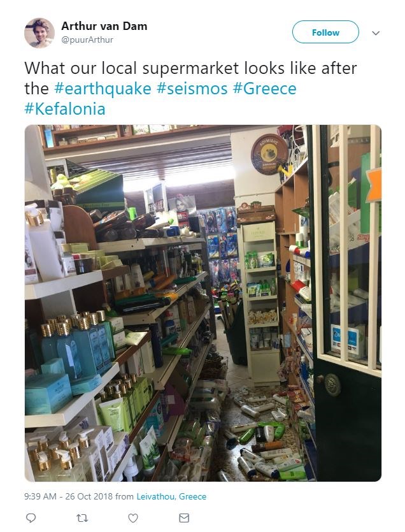The width and height of the screenshot is (405, 532).
Task: Open the #Kefalonia hashtag link
Action: 65,109
